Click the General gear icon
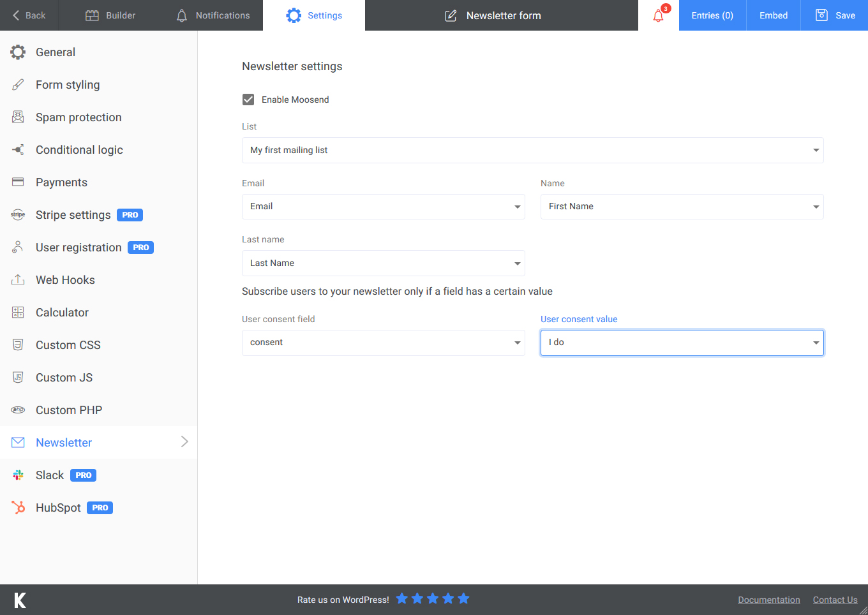The width and height of the screenshot is (868, 615). pyautogui.click(x=18, y=52)
